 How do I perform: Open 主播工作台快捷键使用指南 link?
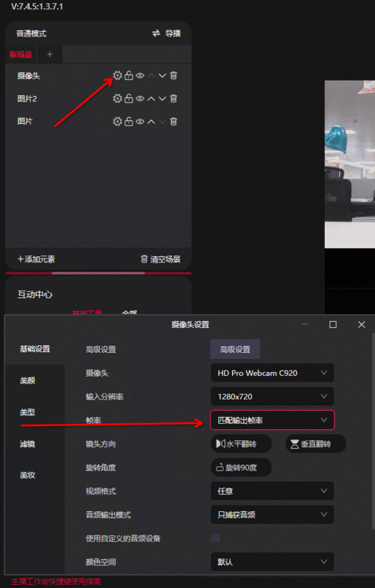pos(56,582)
